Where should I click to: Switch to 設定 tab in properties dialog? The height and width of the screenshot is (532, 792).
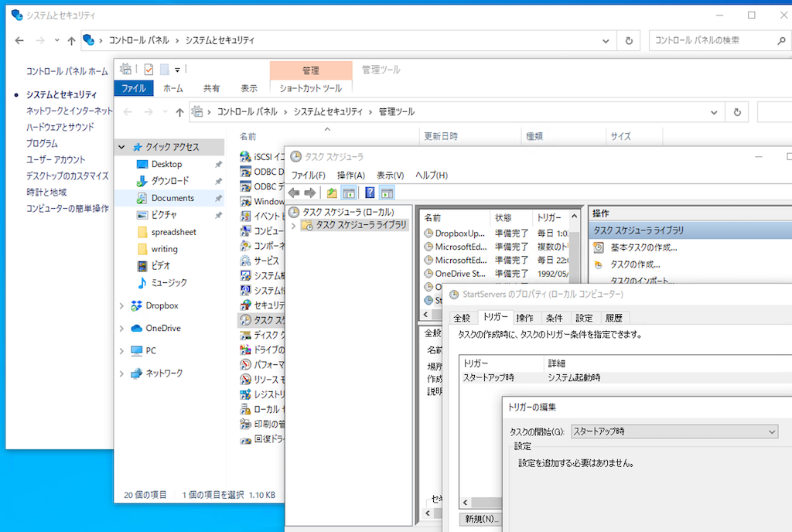click(x=584, y=318)
